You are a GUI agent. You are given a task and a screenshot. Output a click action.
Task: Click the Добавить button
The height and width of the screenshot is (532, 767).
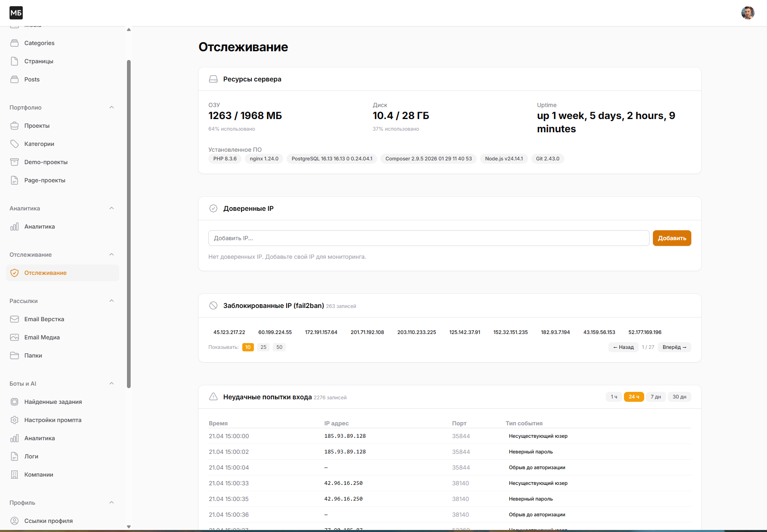(672, 238)
